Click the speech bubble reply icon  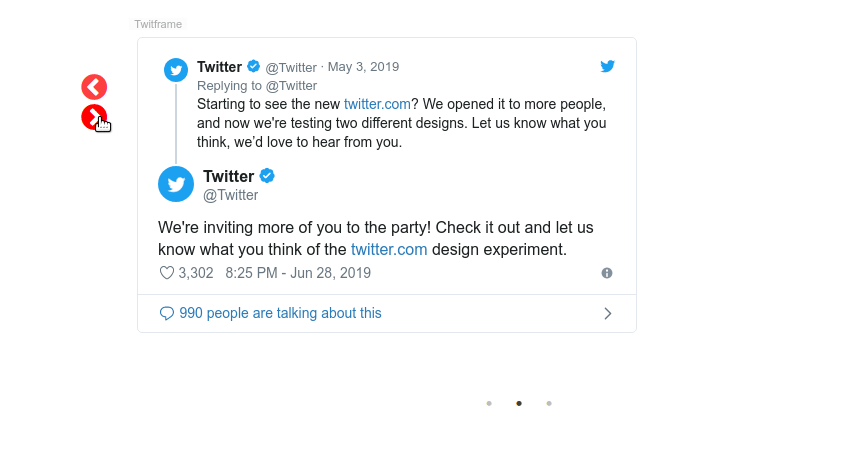click(x=167, y=313)
